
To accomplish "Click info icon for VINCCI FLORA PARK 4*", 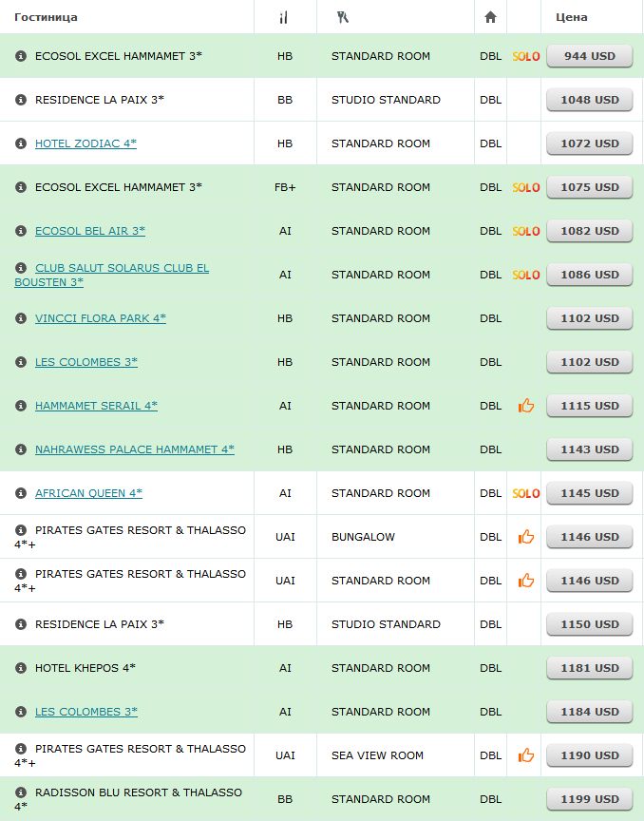I will point(20,318).
